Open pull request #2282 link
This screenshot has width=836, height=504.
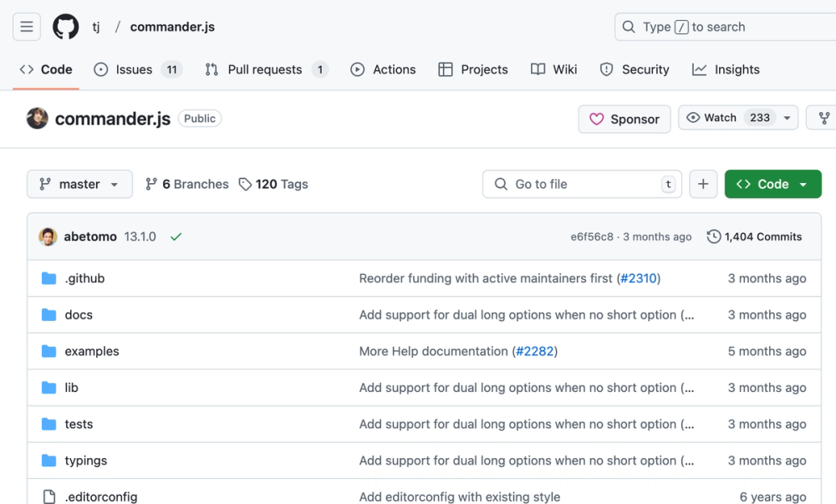pos(535,351)
